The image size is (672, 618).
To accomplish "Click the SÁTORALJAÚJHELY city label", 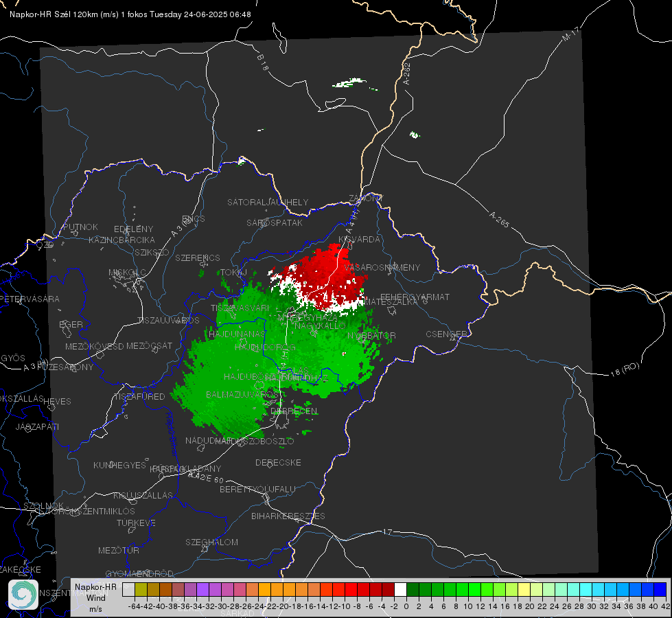I will click(268, 202).
